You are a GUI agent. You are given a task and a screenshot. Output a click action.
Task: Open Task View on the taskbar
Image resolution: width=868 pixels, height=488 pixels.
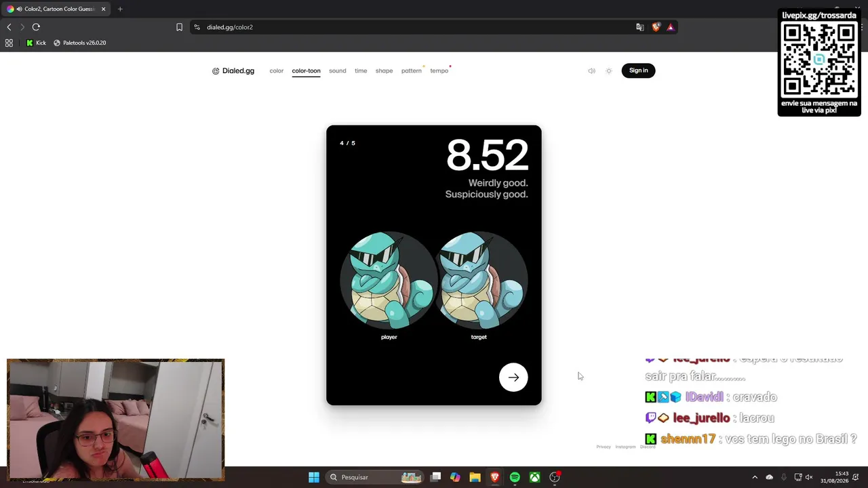(x=435, y=477)
